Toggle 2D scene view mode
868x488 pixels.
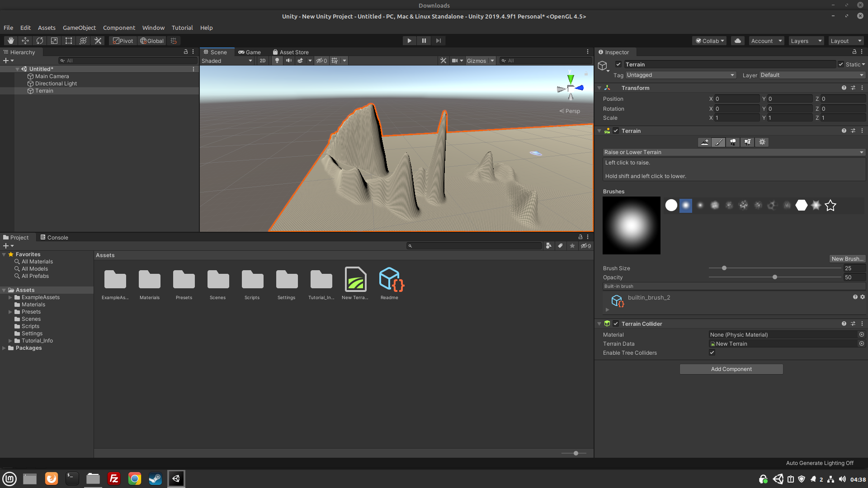[x=263, y=61]
